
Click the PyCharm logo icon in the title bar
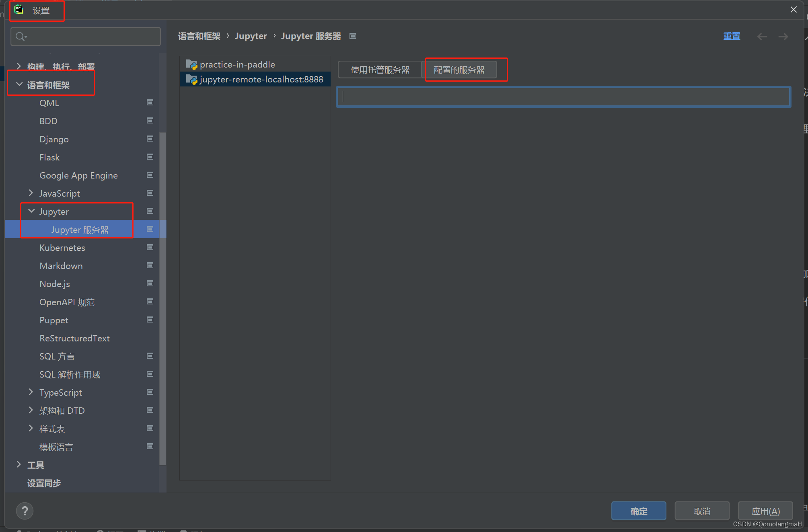[x=19, y=10]
